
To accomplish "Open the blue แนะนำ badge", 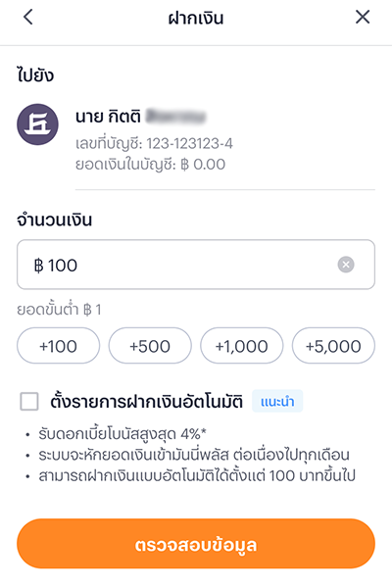I will pyautogui.click(x=277, y=402).
